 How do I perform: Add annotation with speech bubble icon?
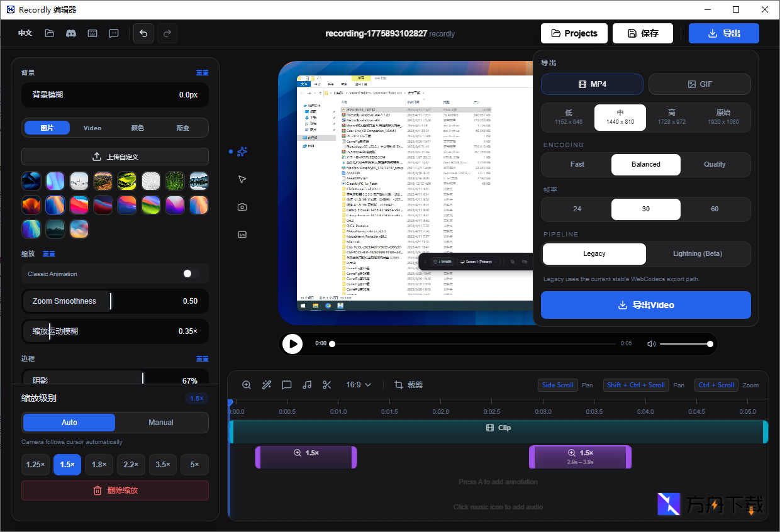click(x=287, y=385)
